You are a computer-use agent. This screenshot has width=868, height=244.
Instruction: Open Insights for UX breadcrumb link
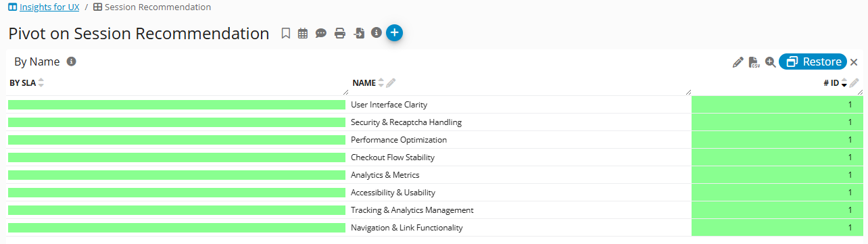click(49, 7)
